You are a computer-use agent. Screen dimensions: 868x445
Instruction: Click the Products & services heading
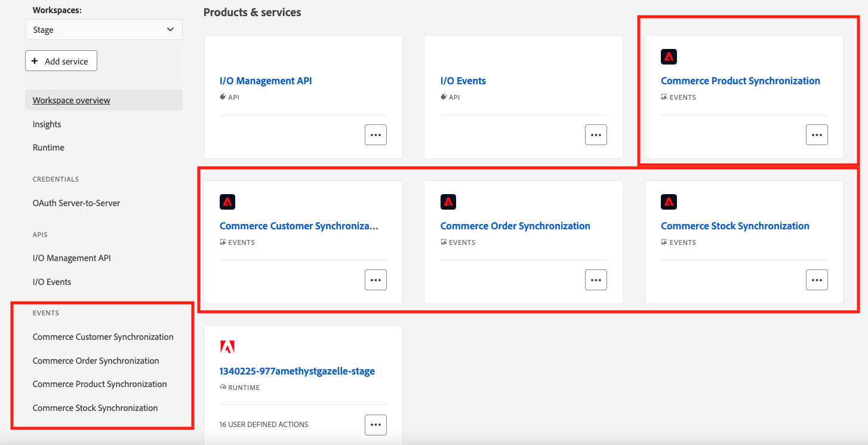point(253,12)
